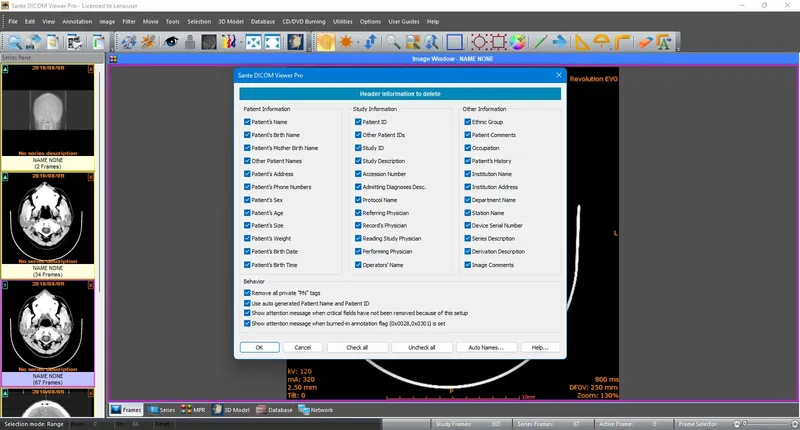800x430 pixels.
Task: Open the CD/DVD Burning menu
Action: [x=304, y=21]
